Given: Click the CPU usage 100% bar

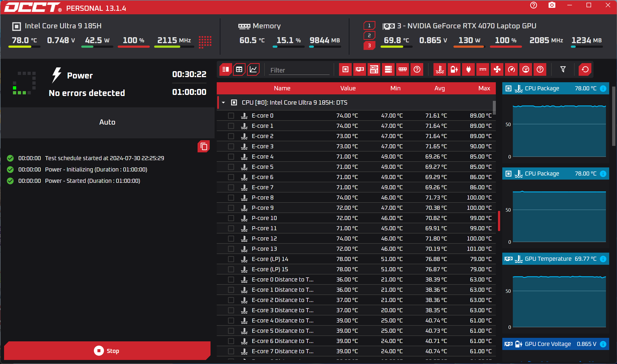Looking at the screenshot, I should (134, 47).
